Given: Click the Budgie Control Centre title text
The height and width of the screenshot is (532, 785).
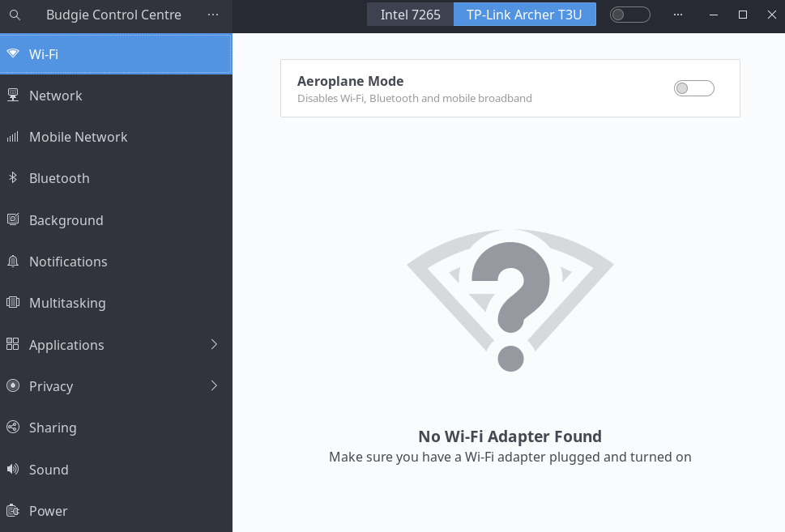Looking at the screenshot, I should tap(113, 15).
